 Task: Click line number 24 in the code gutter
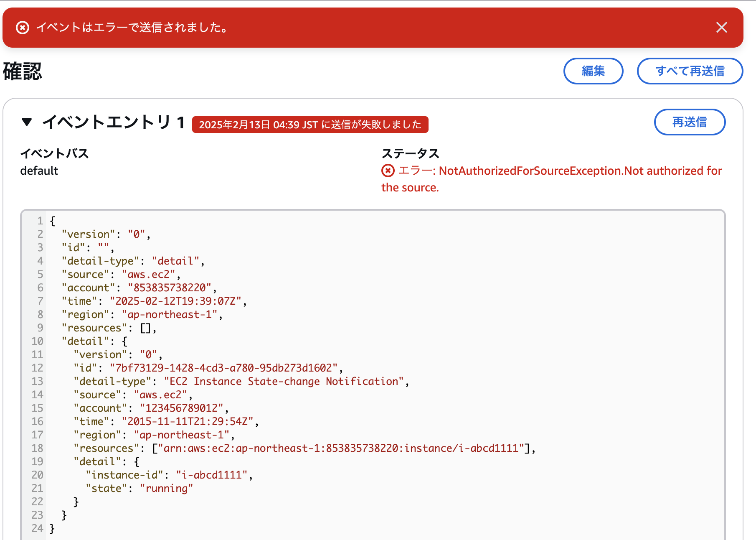(x=37, y=528)
